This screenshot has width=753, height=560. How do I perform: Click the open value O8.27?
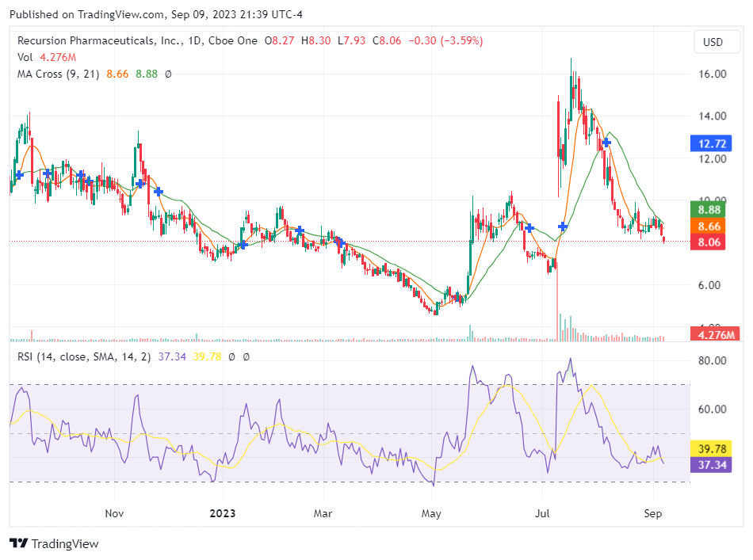(279, 40)
